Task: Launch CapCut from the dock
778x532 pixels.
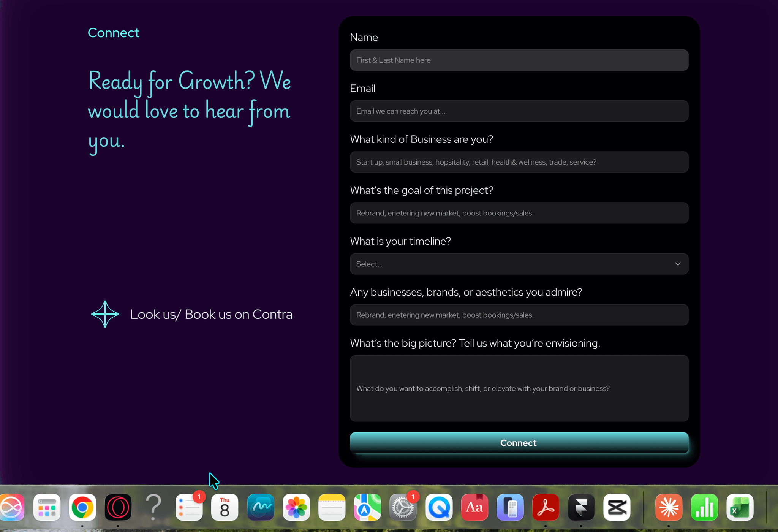Action: coord(617,507)
